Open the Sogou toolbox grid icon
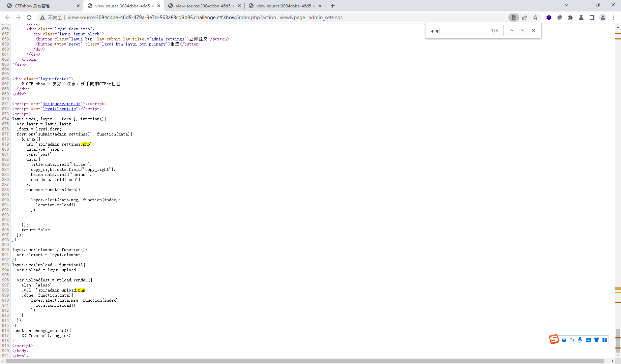Image resolution: width=621 pixels, height=364 pixels. coord(605,340)
